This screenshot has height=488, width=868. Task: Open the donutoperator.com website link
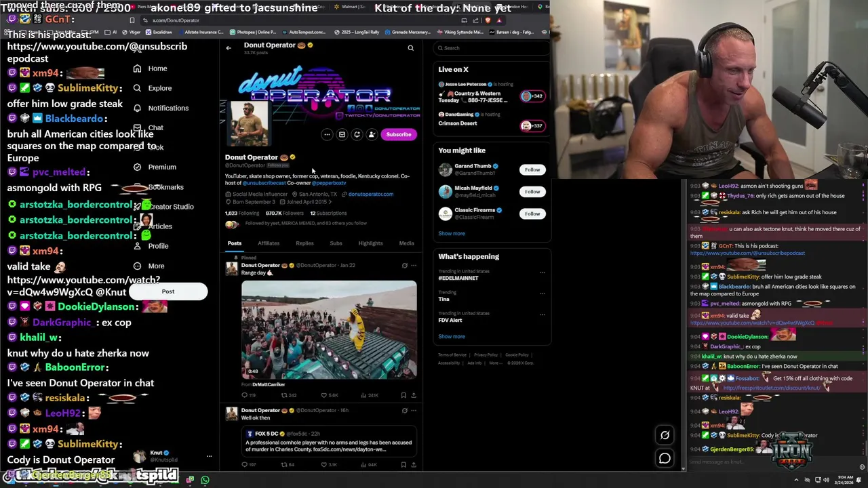370,194
